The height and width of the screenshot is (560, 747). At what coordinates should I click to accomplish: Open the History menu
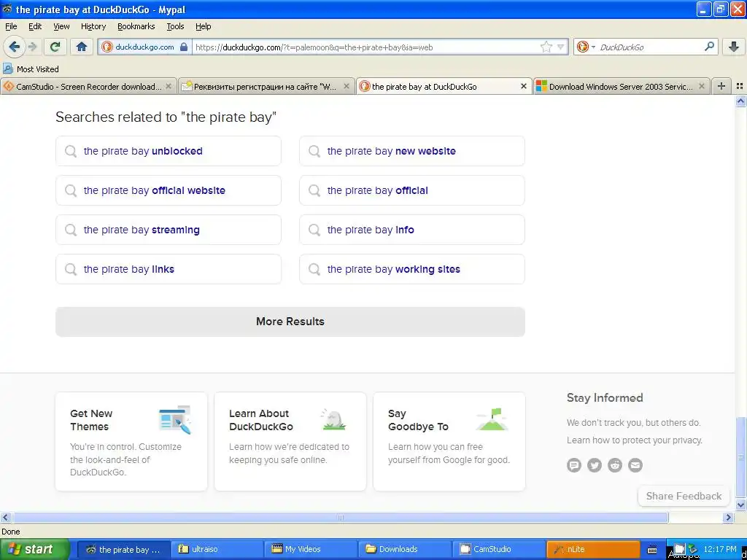tap(93, 26)
